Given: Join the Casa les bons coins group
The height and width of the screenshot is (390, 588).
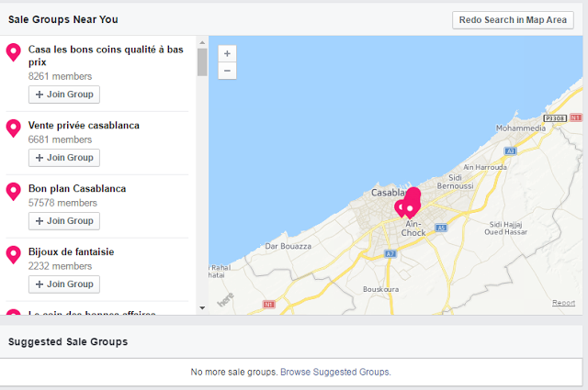Looking at the screenshot, I should pos(64,95).
